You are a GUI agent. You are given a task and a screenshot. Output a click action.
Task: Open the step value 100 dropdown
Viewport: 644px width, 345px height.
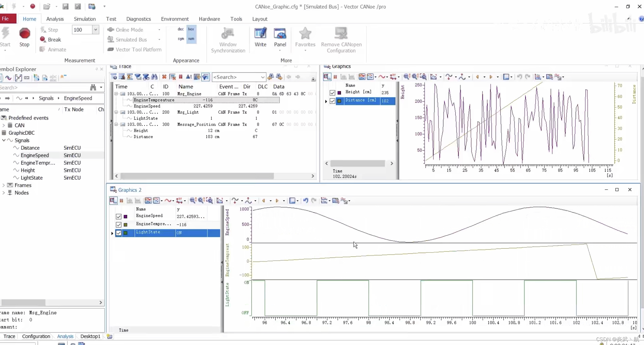96,30
